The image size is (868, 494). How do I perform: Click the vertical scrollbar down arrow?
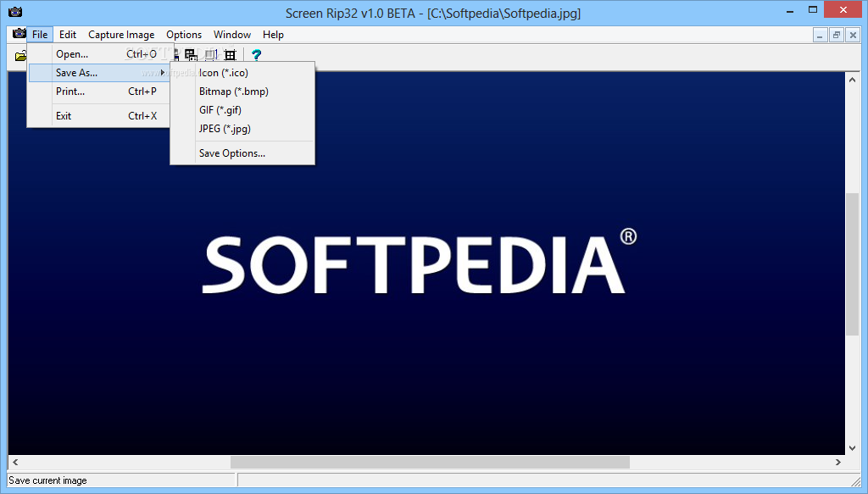click(853, 448)
